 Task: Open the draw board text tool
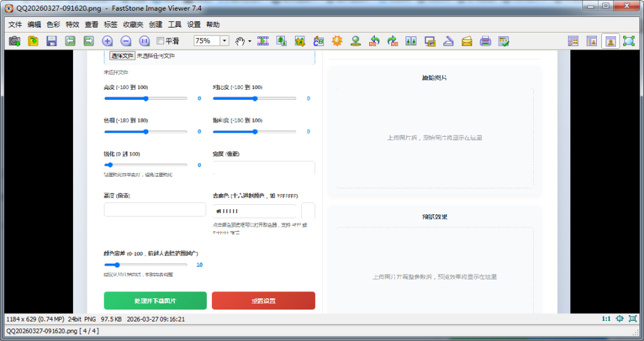pos(319,41)
